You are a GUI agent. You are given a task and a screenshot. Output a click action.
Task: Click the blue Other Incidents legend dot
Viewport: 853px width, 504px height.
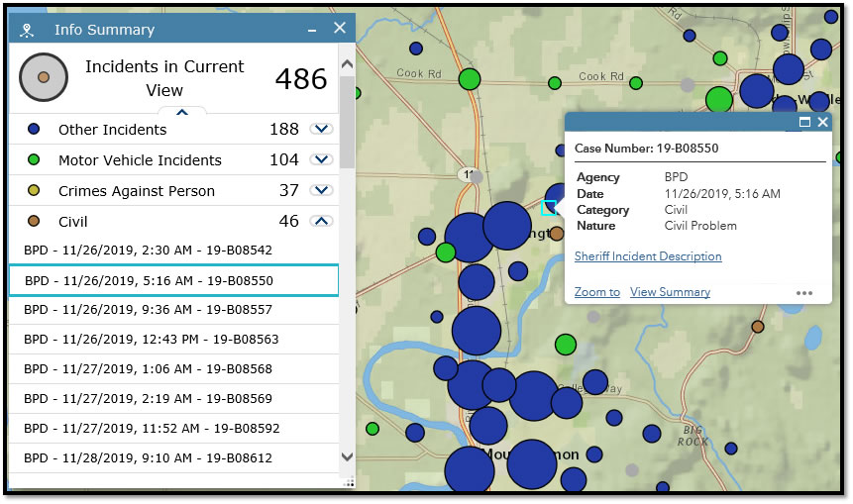pyautogui.click(x=33, y=129)
